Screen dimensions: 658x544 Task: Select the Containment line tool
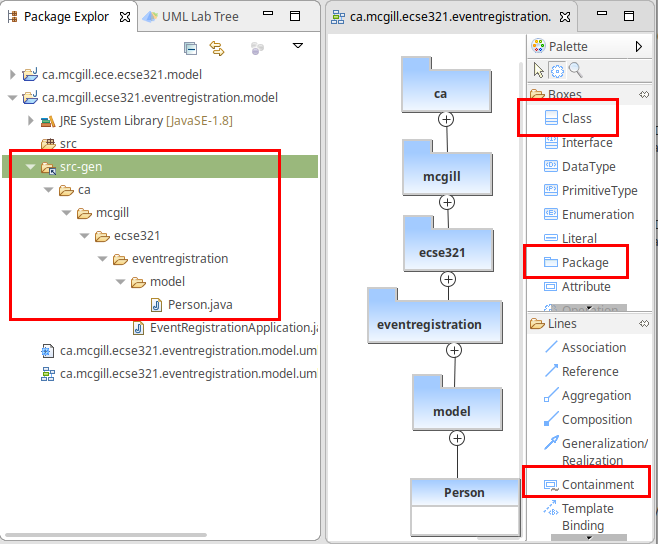pyautogui.click(x=589, y=484)
